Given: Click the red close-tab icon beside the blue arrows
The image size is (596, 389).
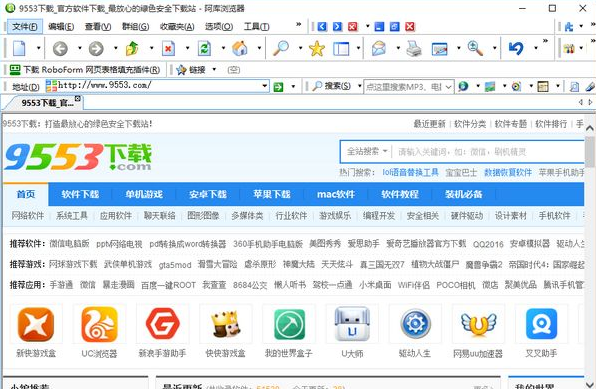Looking at the screenshot, I should click(352, 26).
